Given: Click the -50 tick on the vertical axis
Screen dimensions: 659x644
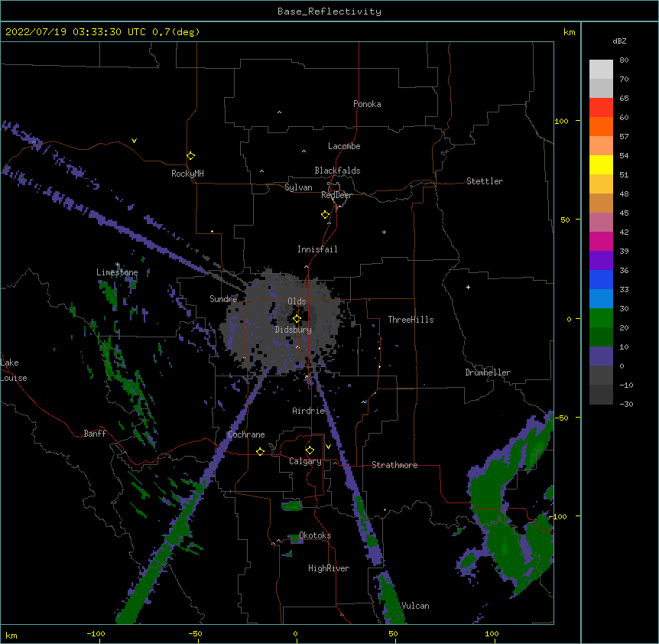Looking at the screenshot, I should click(x=561, y=418).
